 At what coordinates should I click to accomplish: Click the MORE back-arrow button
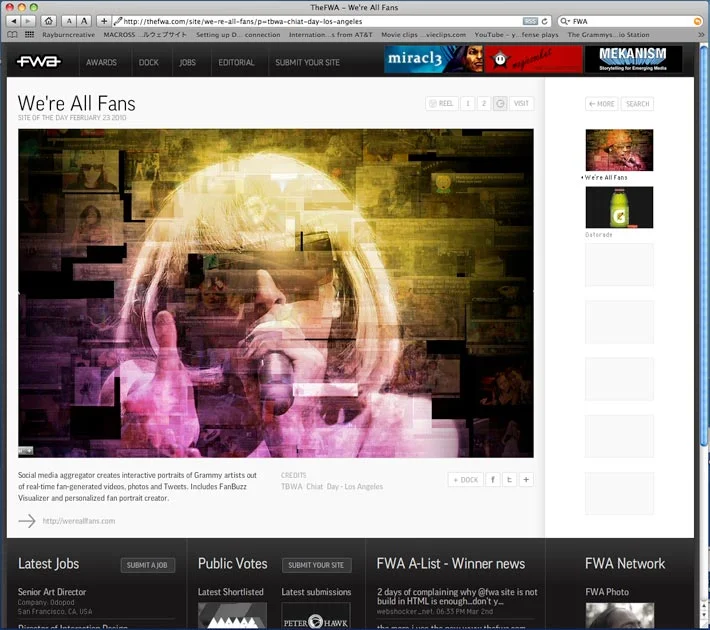601,104
